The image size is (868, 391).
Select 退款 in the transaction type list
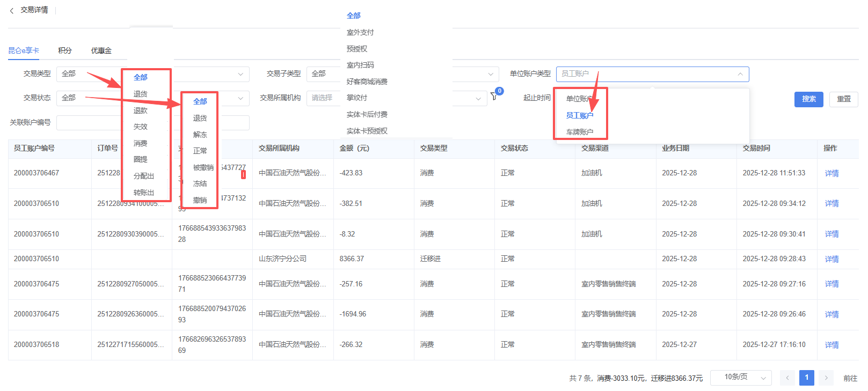(x=141, y=110)
